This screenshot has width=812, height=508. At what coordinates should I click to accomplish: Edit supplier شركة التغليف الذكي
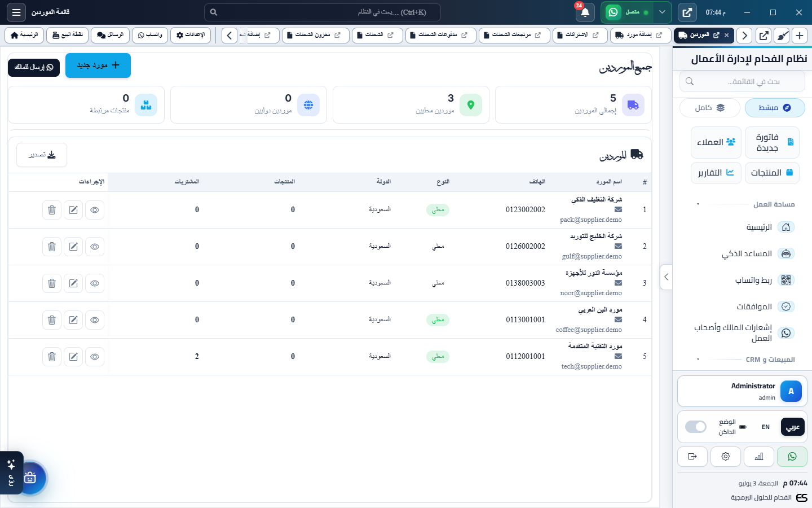coord(73,210)
